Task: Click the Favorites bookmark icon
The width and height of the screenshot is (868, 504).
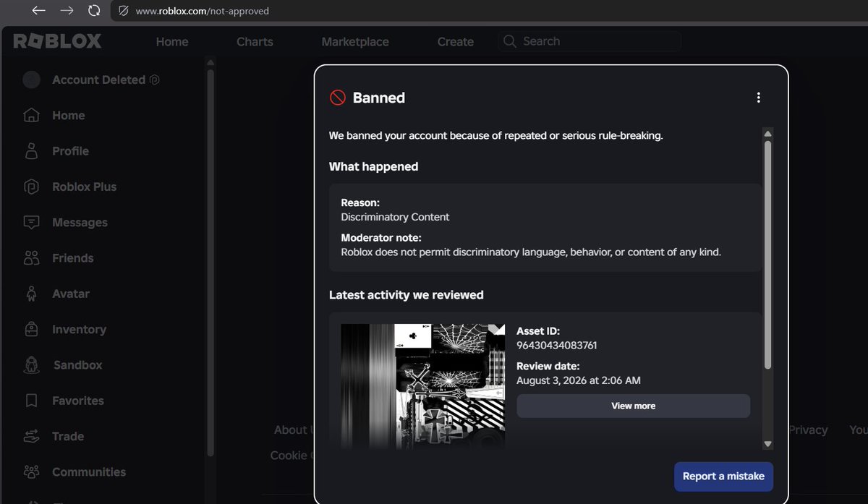Action: [x=31, y=401]
